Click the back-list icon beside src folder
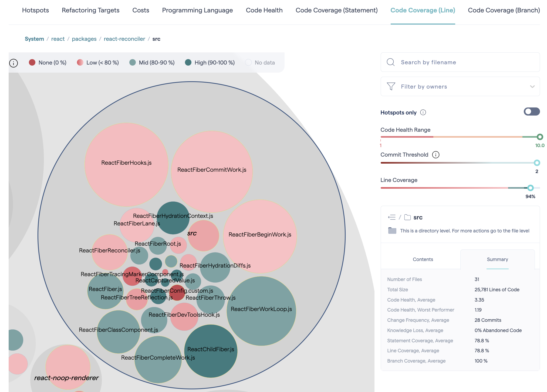The width and height of the screenshot is (547, 392). click(x=392, y=217)
